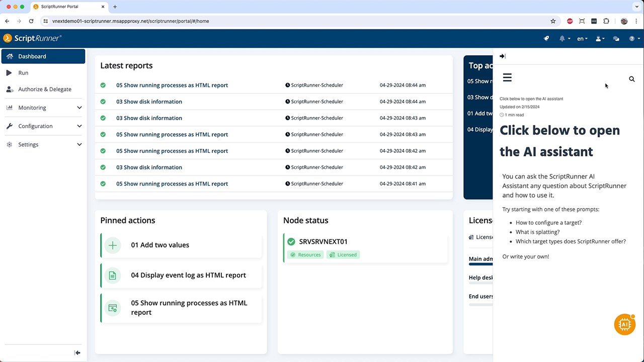Open the 'en' language dropdown
The height and width of the screenshot is (362, 644).
point(582,39)
